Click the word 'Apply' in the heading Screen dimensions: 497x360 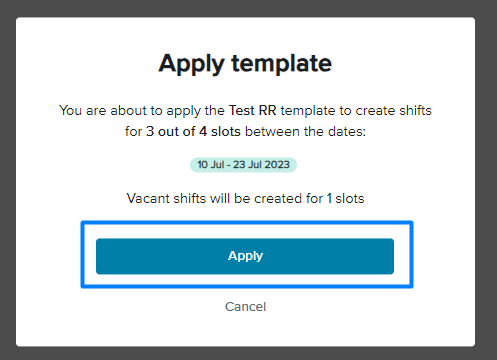click(192, 64)
